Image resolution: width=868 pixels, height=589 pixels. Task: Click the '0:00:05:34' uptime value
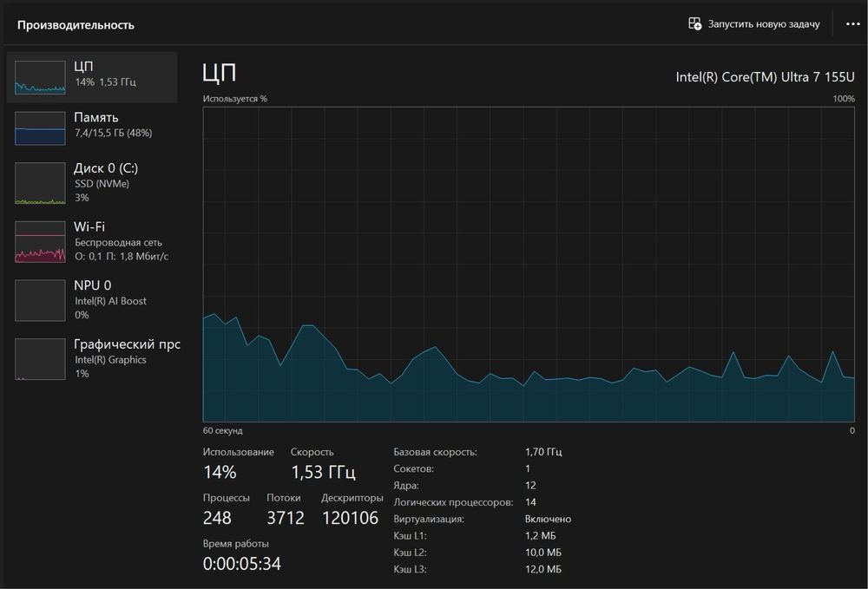(x=242, y=564)
